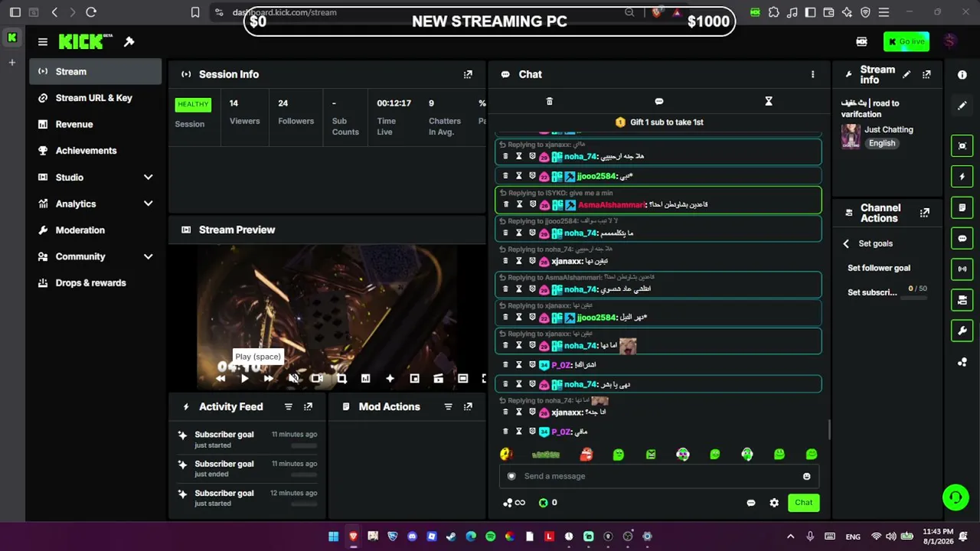
Task: Open the green headset support button
Action: coord(955,497)
